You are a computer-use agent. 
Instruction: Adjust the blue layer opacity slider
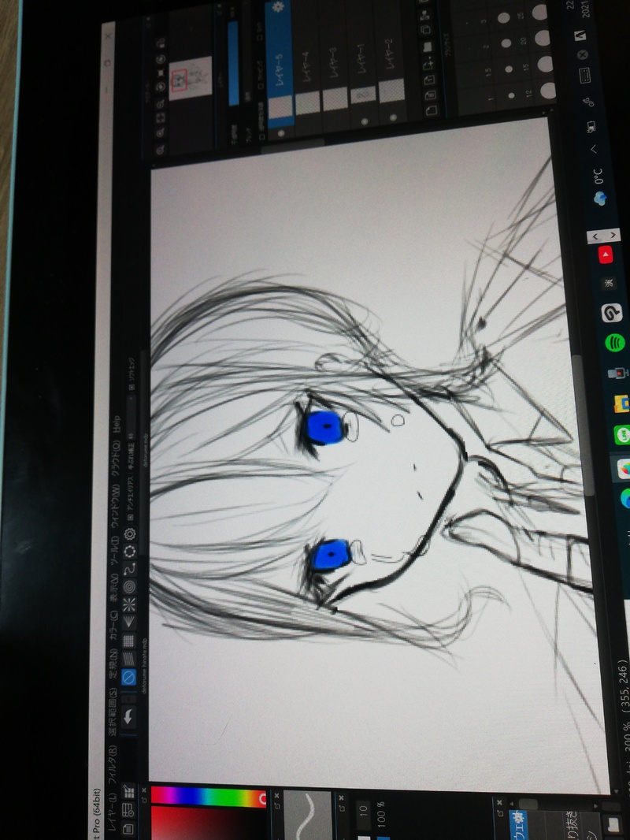233,63
